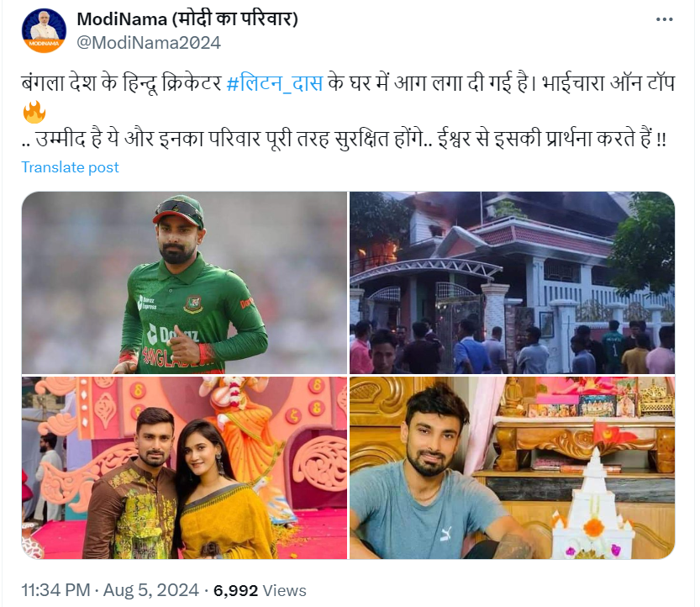700x607 pixels.
Task: Click the second paragraph of post text
Action: [344, 139]
